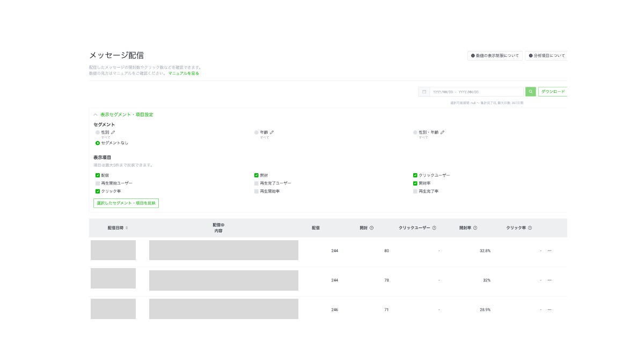The width and height of the screenshot is (644, 362).
Task: Click the help icon beside クリックユーザー header
Action: 434,228
